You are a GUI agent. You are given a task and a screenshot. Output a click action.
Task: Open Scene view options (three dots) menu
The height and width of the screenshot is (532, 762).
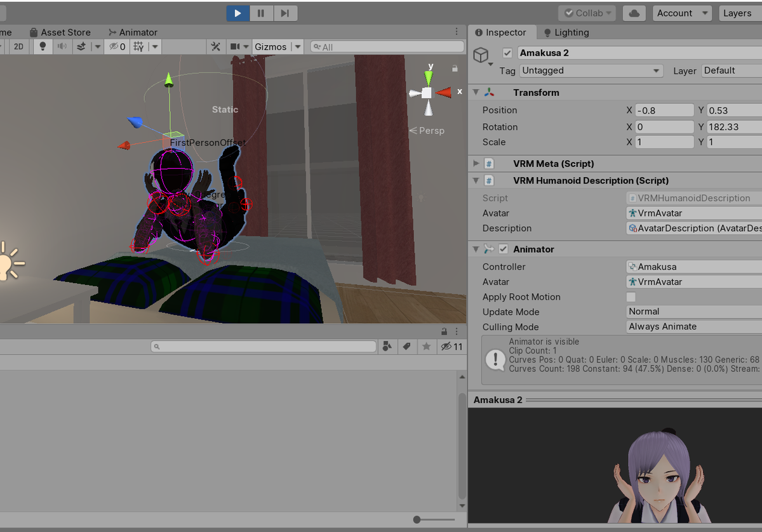tap(457, 32)
